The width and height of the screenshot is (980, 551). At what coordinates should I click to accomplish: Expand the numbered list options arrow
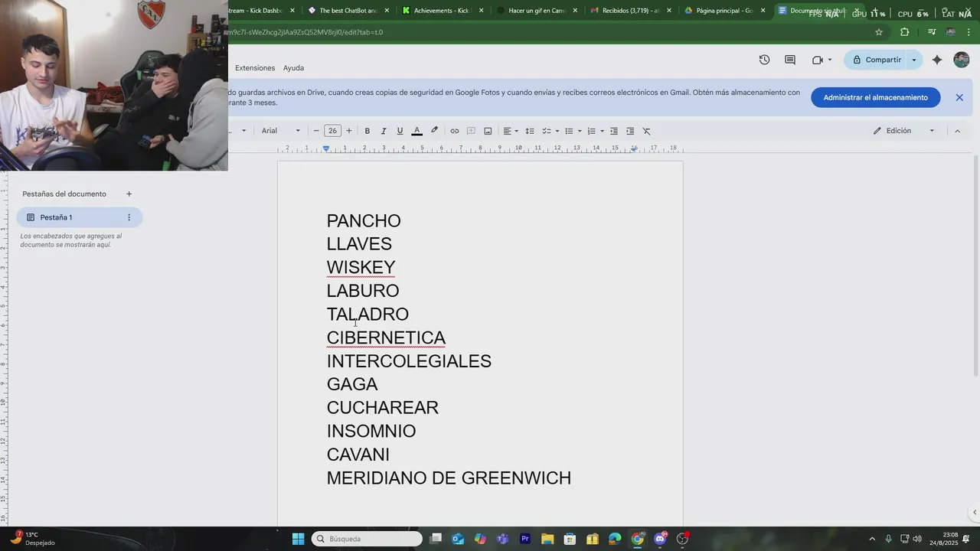click(602, 131)
